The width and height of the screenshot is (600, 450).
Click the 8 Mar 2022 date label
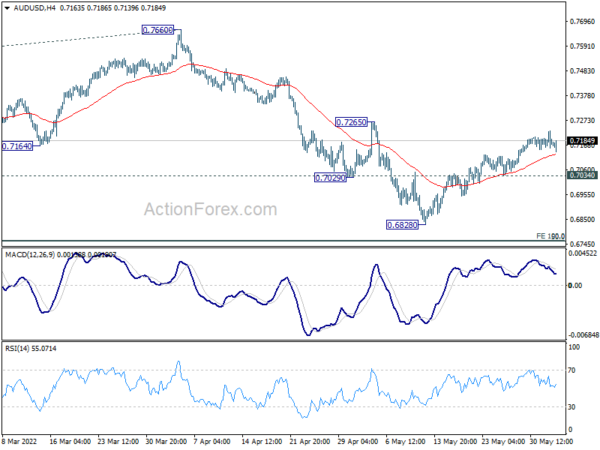[20, 442]
